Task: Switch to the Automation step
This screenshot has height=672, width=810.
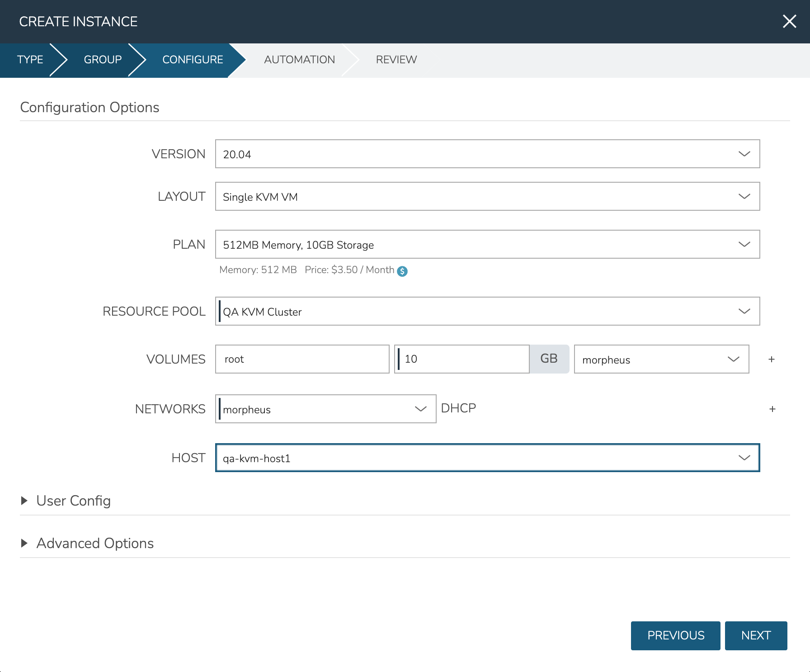Action: coord(299,60)
